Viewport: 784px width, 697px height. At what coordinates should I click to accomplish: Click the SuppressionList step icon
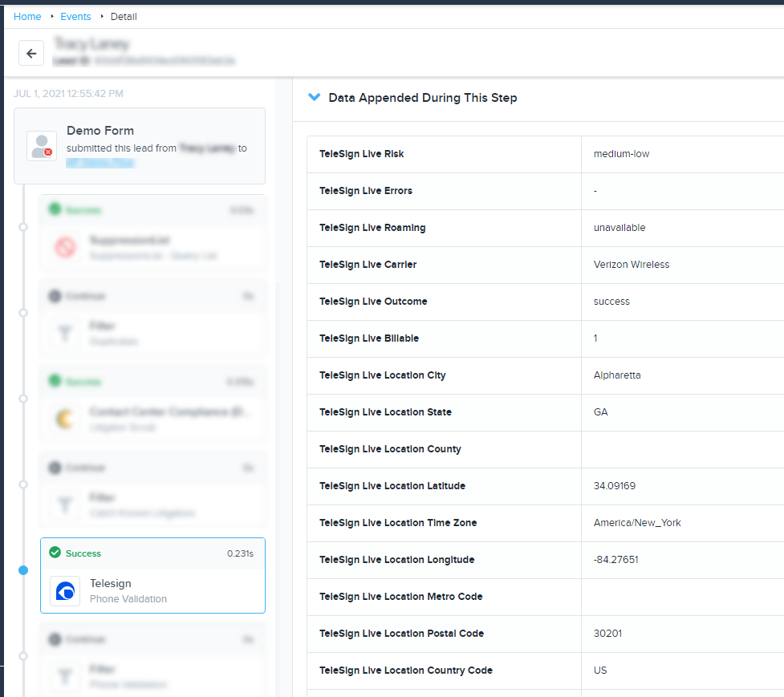point(65,247)
